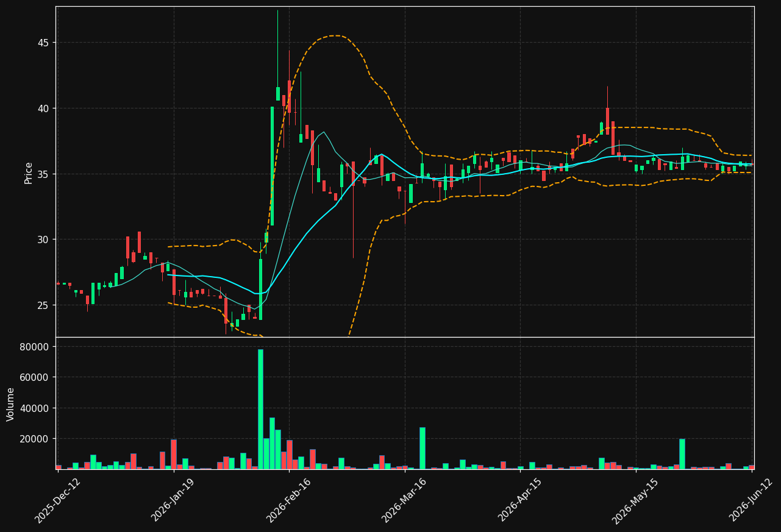Click the 45 price tick label
Viewport: 781px width, 532px height.
pos(43,43)
